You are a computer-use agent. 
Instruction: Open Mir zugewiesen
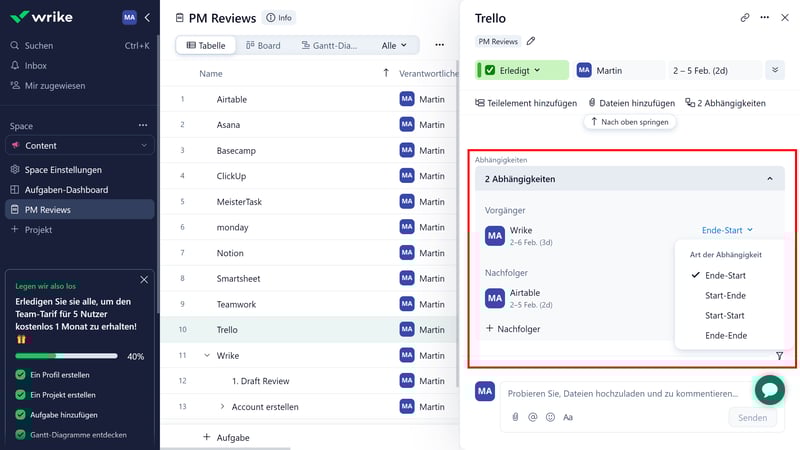tap(55, 85)
